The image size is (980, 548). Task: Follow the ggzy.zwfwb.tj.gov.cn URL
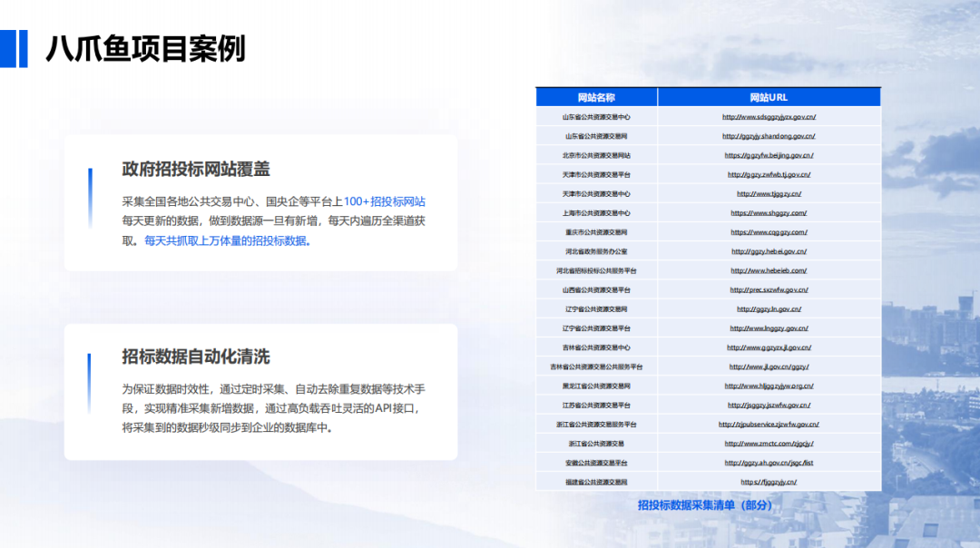(769, 175)
